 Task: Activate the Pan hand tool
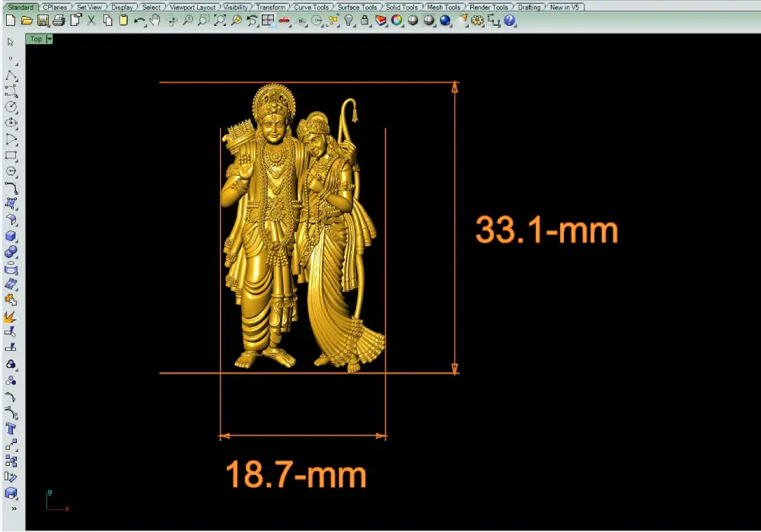(154, 21)
